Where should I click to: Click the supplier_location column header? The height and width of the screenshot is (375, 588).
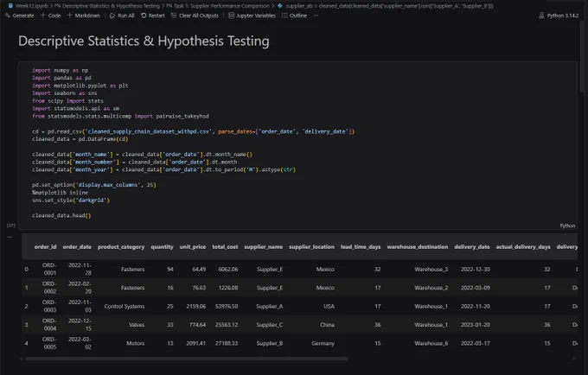[311, 246]
